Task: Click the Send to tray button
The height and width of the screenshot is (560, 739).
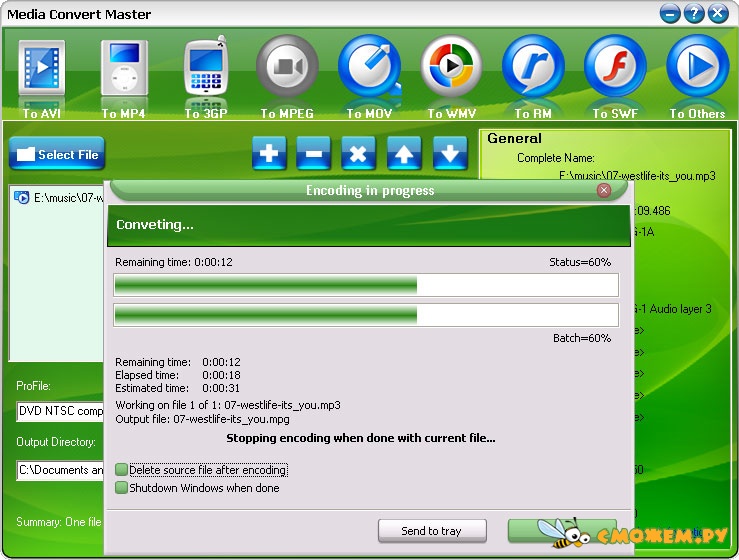Action: coord(432,531)
